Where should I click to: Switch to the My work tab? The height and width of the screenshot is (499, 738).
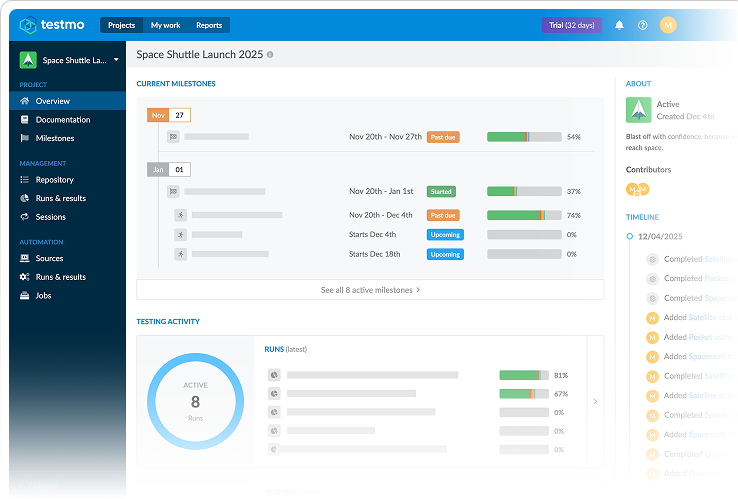(x=165, y=25)
